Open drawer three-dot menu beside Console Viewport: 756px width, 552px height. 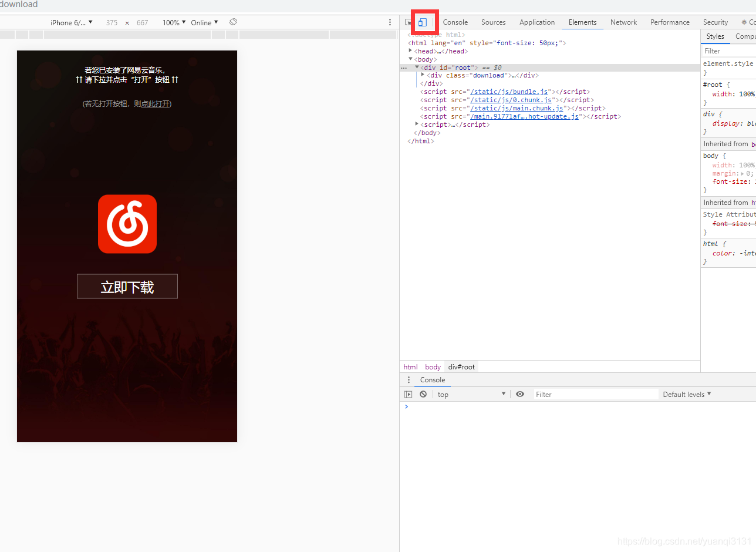click(409, 380)
